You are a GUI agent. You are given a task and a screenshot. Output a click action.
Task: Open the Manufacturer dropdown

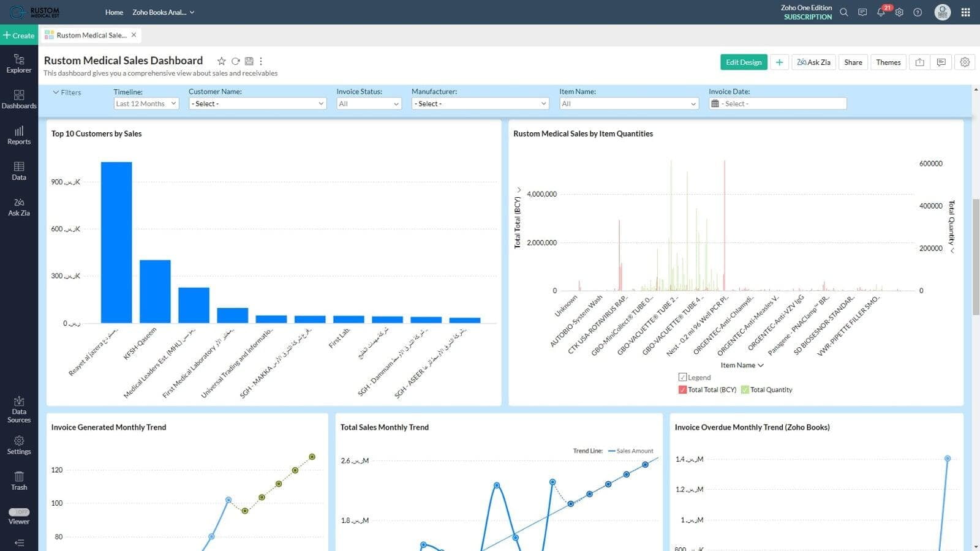click(x=480, y=103)
